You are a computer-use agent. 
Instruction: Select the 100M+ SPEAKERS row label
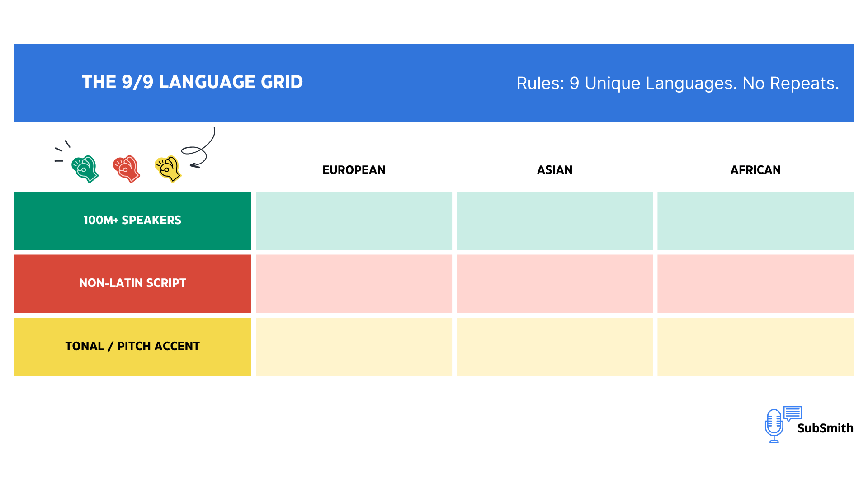[132, 221]
